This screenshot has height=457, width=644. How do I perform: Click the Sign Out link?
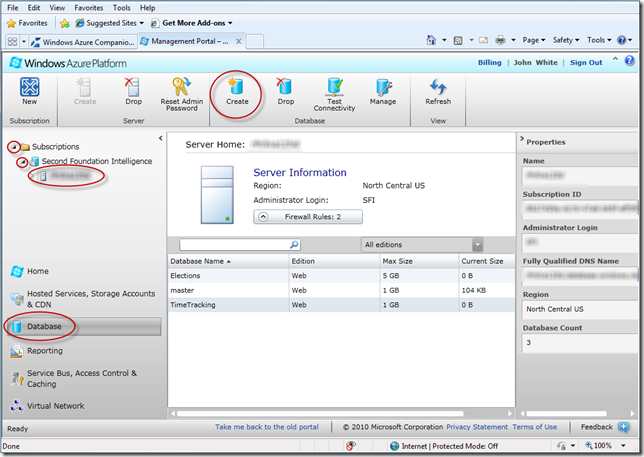[x=586, y=62]
